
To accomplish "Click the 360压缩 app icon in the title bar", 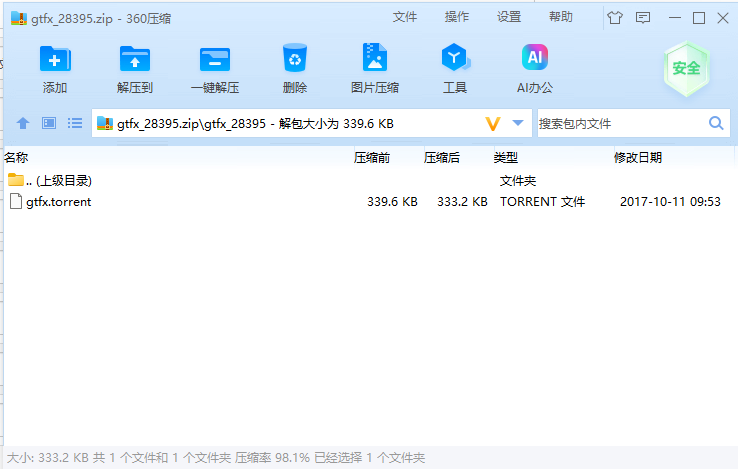I will coord(19,18).
